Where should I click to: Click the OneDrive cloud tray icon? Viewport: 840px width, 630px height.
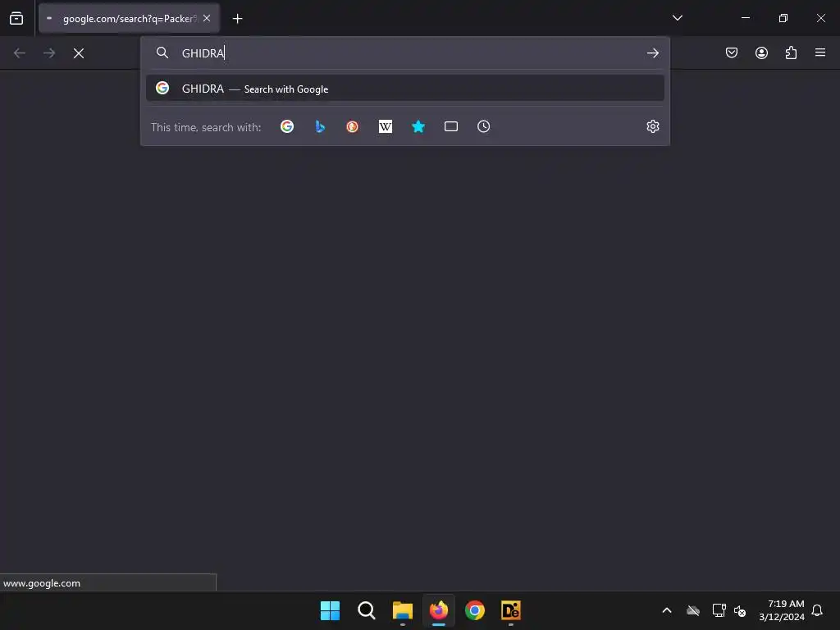coord(693,610)
